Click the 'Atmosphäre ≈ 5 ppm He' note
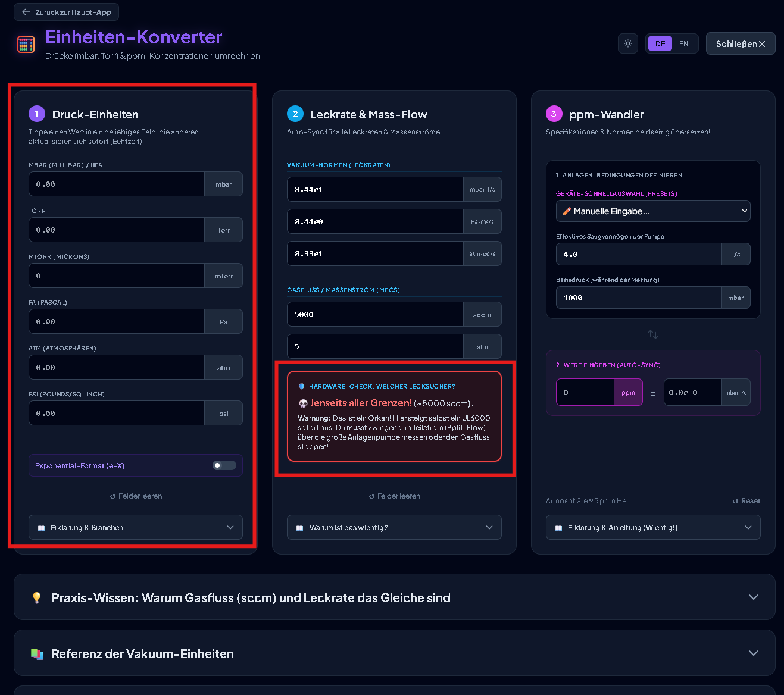Image resolution: width=784 pixels, height=695 pixels. [586, 501]
